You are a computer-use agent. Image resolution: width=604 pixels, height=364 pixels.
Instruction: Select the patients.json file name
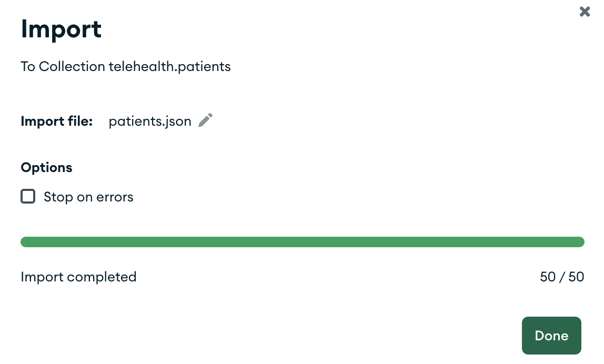click(149, 120)
